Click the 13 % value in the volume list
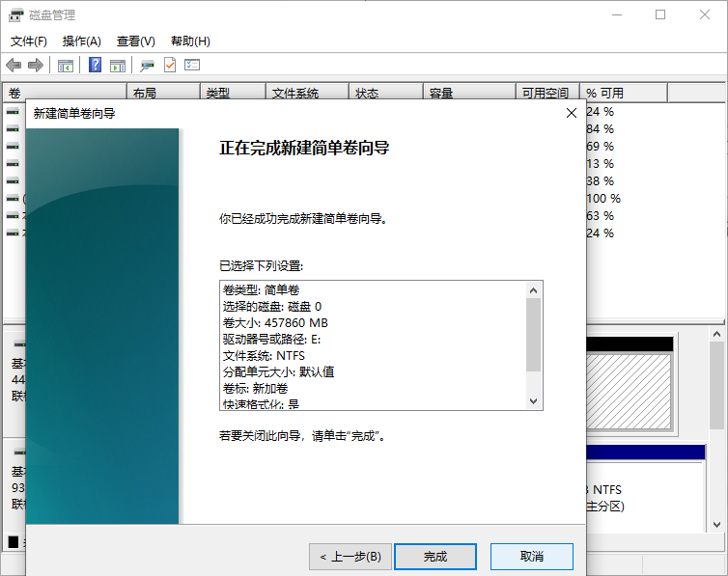Image resolution: width=728 pixels, height=576 pixels. coord(600,164)
